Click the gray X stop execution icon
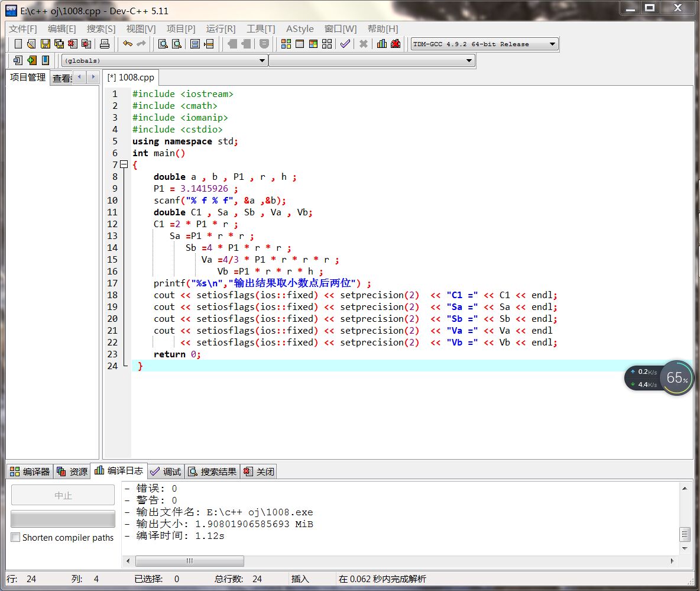Screen dimensions: 700x591 [x=364, y=44]
